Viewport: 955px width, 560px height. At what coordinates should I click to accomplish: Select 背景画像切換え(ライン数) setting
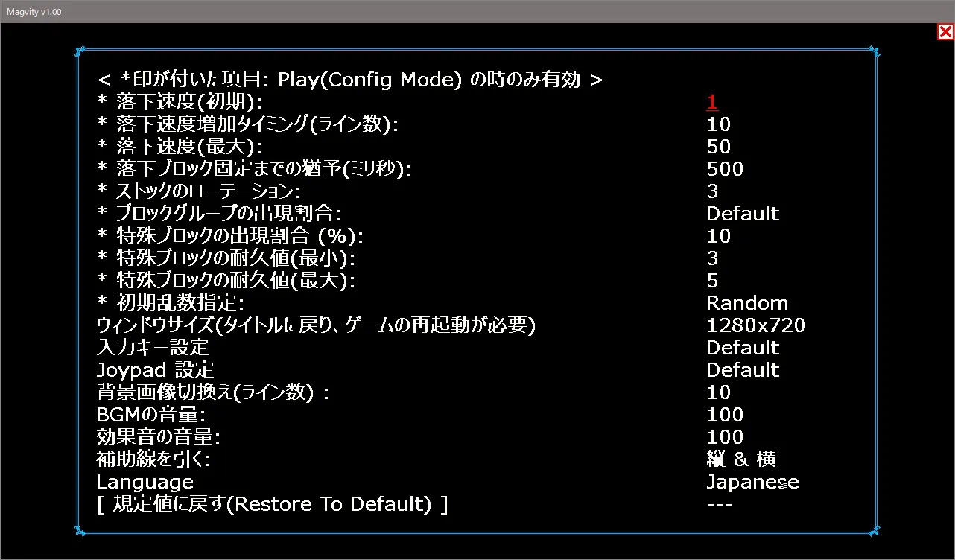pos(213,392)
